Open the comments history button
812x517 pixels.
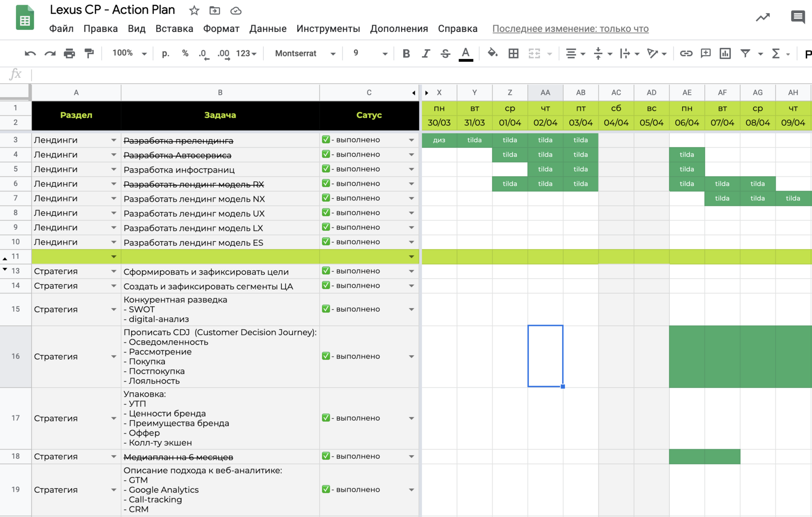pos(797,17)
